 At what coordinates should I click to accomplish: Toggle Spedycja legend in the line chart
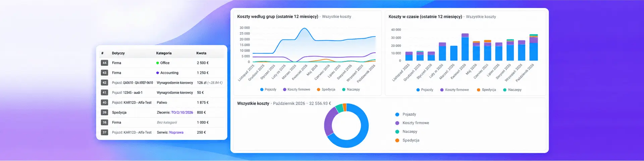[326, 90]
